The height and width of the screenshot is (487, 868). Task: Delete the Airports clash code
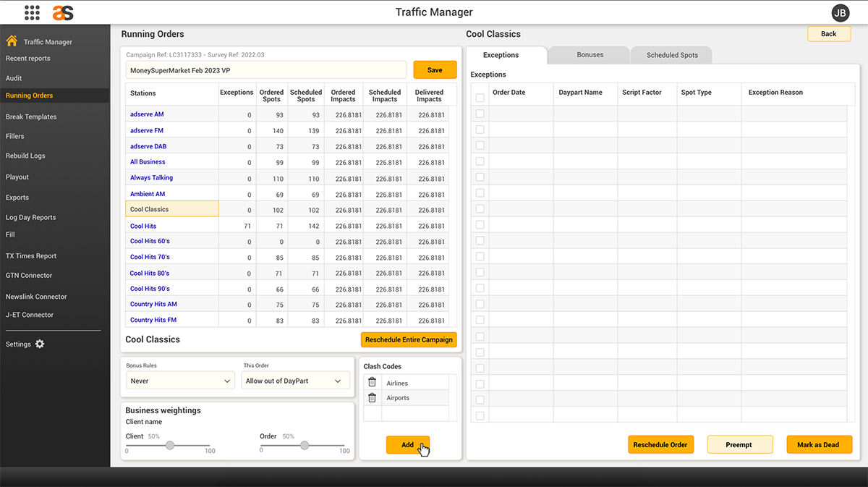click(x=372, y=397)
